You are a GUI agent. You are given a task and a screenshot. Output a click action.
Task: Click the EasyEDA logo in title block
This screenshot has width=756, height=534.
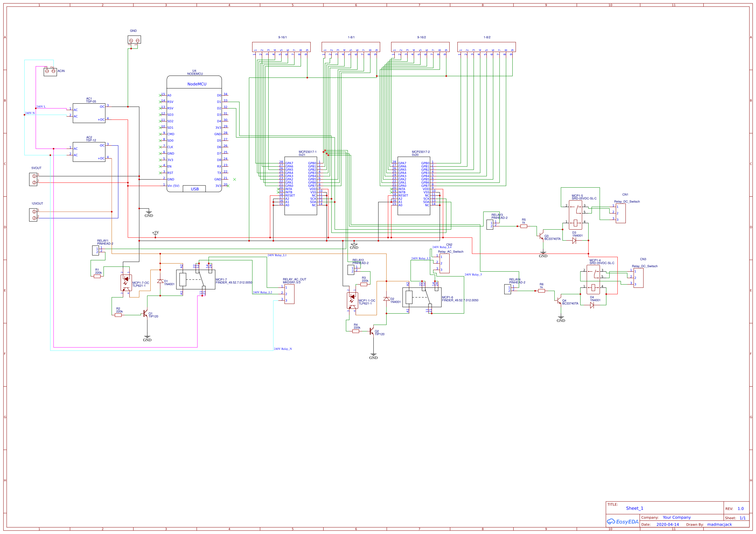[623, 521]
